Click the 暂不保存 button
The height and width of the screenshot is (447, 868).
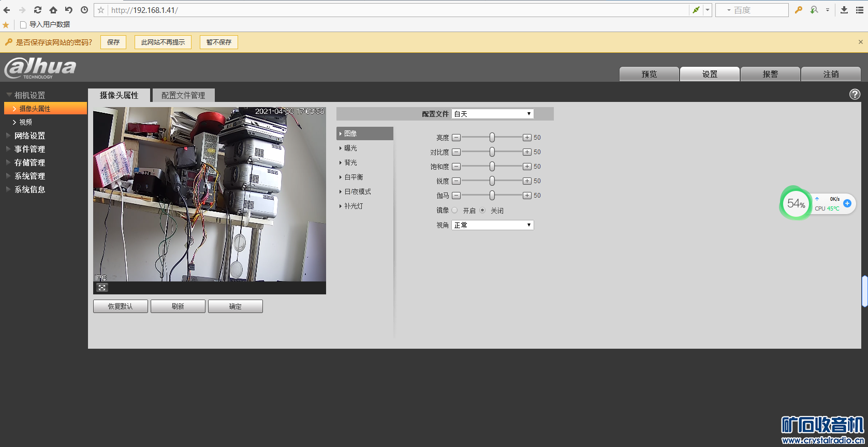pos(219,42)
